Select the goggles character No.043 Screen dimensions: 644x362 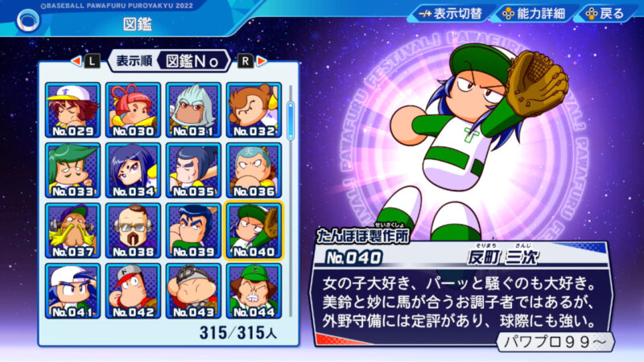[x=193, y=291]
